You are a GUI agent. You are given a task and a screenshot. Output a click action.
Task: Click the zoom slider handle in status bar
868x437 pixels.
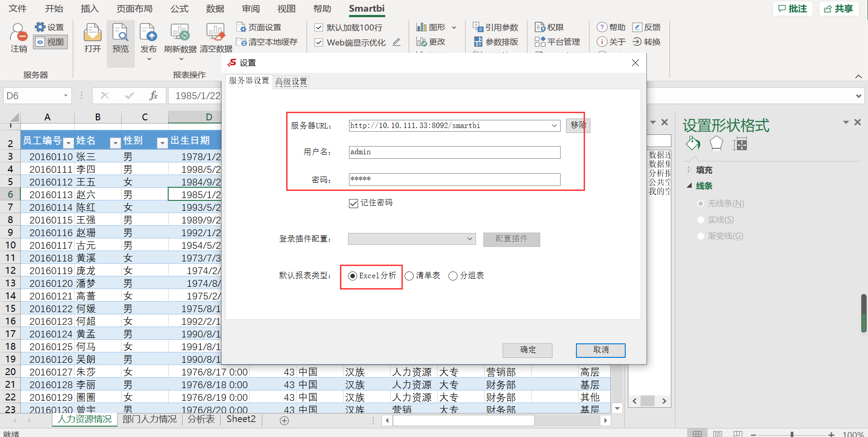[792, 434]
